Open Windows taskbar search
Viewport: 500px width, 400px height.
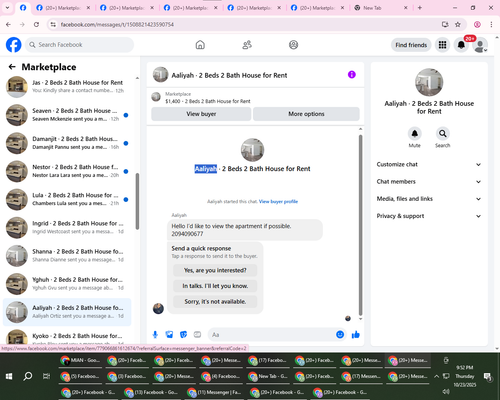[28, 376]
